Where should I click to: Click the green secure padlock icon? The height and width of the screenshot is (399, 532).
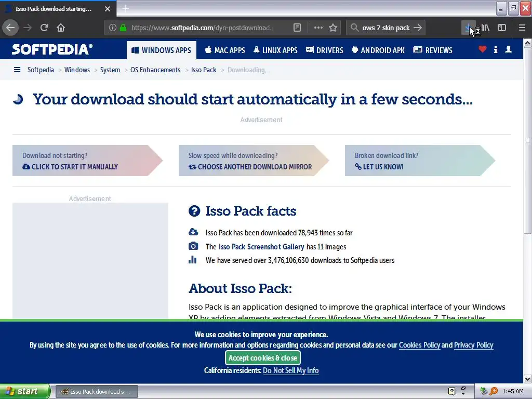[x=123, y=28]
